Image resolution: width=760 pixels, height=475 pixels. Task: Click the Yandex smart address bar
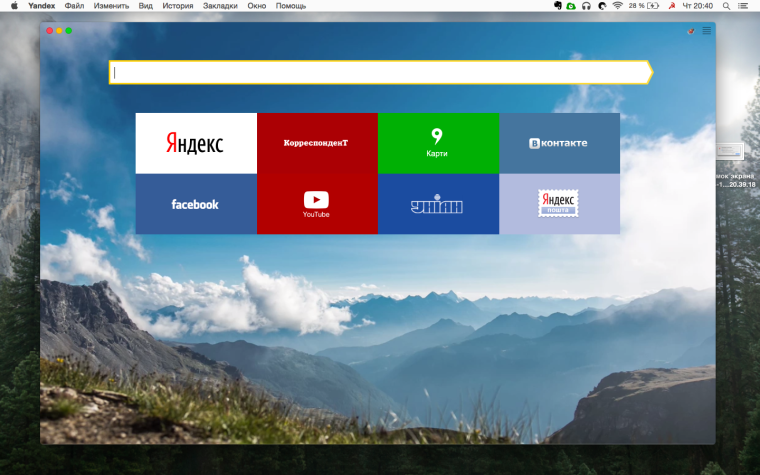tap(380, 72)
